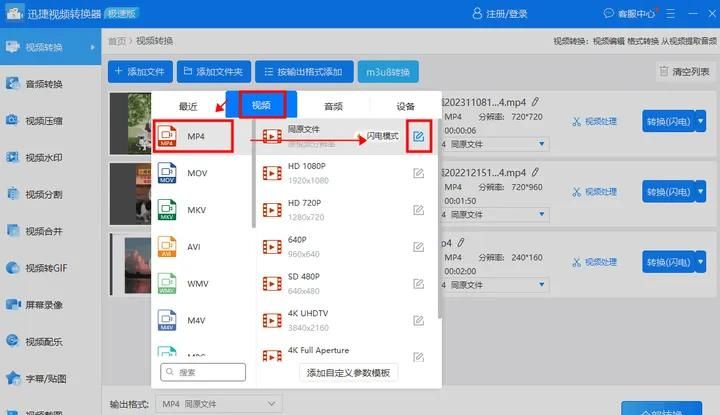This screenshot has height=415, width=720.
Task: Open the convert options arrow for the 240*160 video
Action: [x=700, y=262]
